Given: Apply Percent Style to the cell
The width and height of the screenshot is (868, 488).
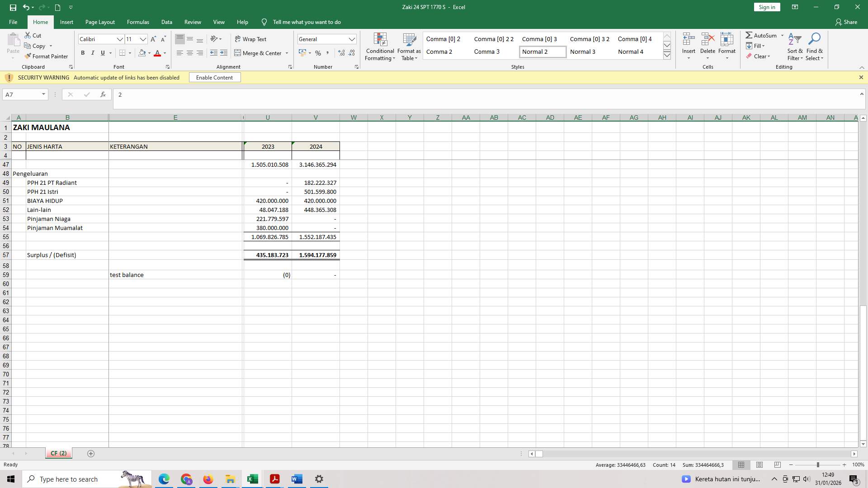Looking at the screenshot, I should coord(318,53).
